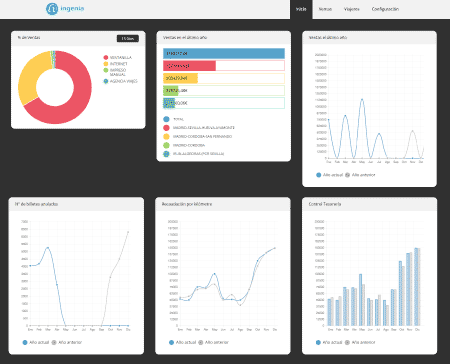Switch to the Ventas tab

tap(325, 9)
